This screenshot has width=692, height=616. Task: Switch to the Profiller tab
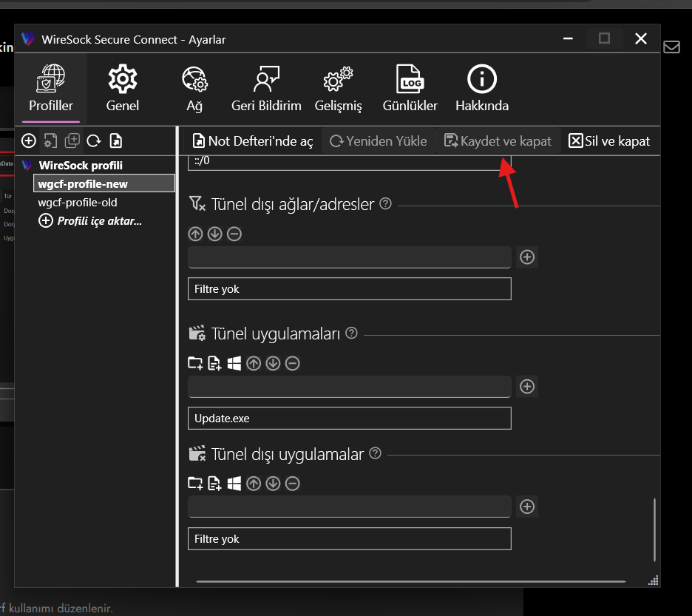pyautogui.click(x=51, y=89)
